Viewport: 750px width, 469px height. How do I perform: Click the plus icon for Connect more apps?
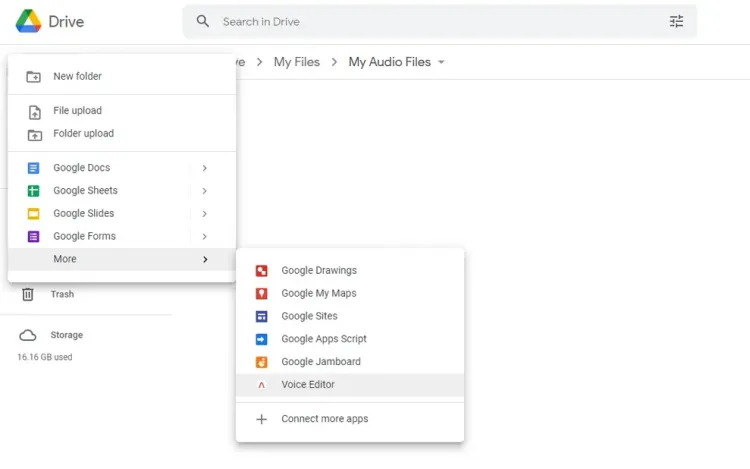pos(262,419)
